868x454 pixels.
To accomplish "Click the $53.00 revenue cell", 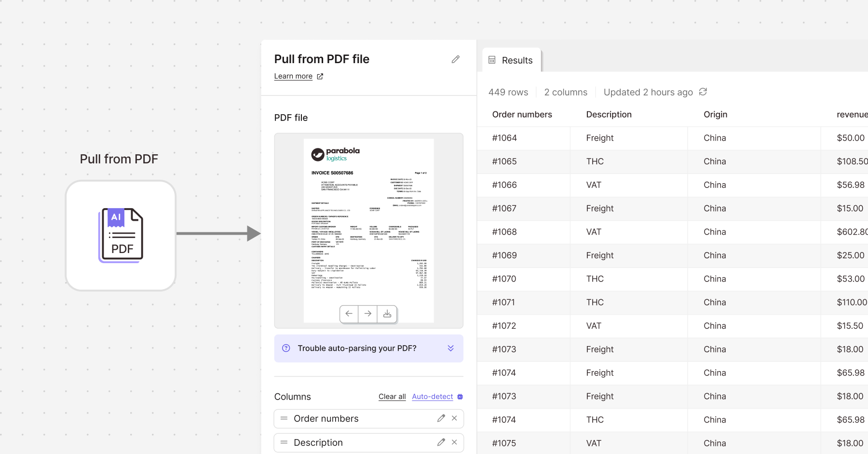I will [844, 279].
